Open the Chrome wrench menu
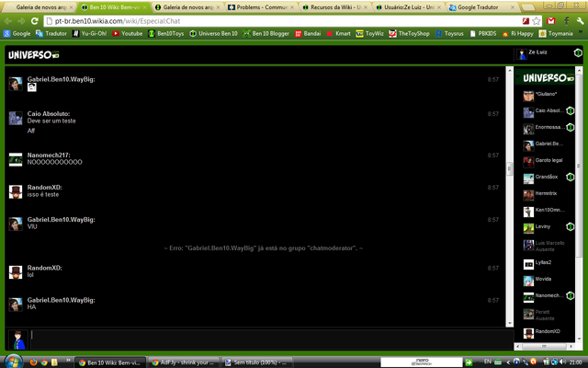 pos(580,21)
